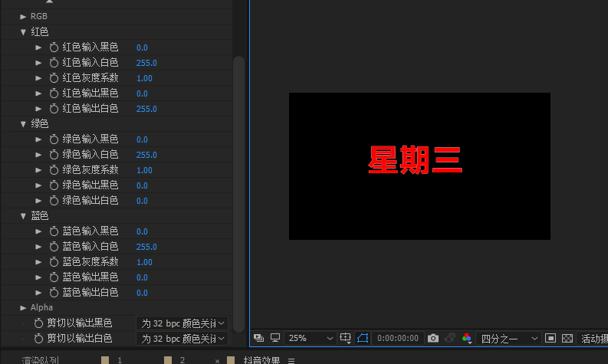Expand the RGB property group

[x=23, y=16]
